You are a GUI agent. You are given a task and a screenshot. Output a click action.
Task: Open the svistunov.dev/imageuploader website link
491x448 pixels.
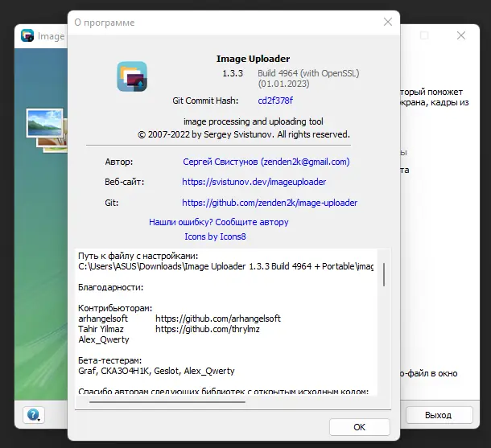(x=254, y=182)
